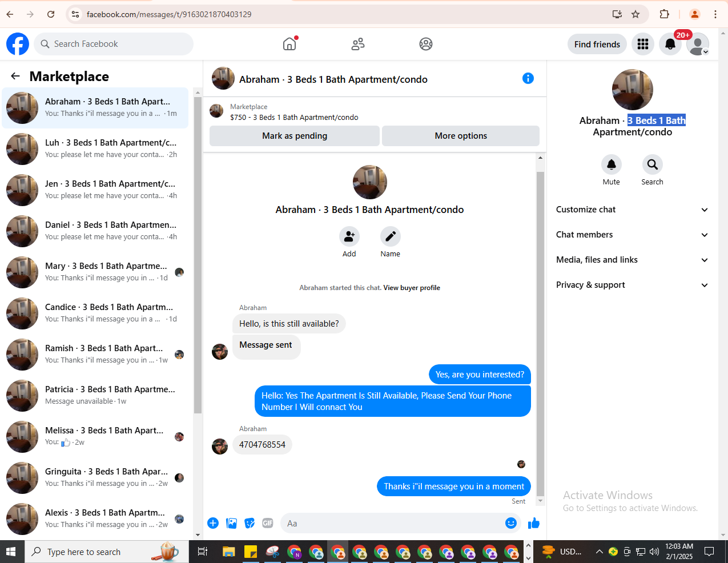Search in conversation magnifier icon
The width and height of the screenshot is (728, 563).
[x=652, y=164]
